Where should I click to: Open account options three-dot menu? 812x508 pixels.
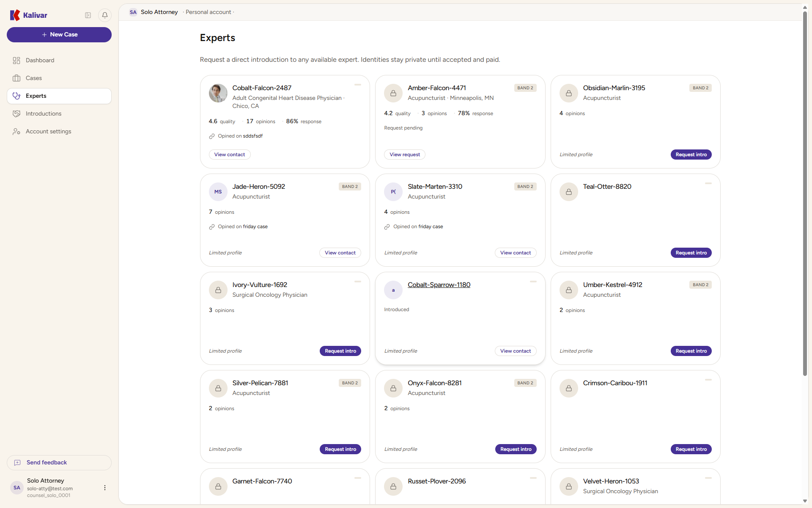pos(105,488)
